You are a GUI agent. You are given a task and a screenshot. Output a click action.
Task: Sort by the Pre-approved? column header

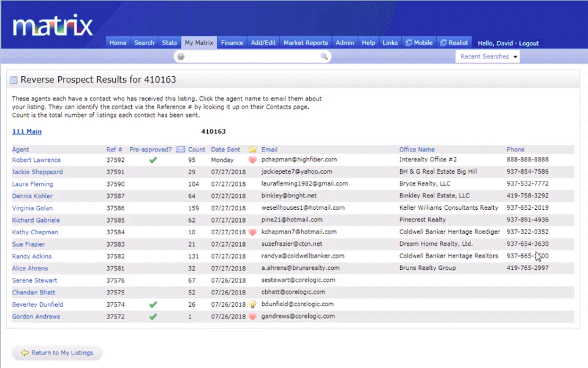click(151, 150)
